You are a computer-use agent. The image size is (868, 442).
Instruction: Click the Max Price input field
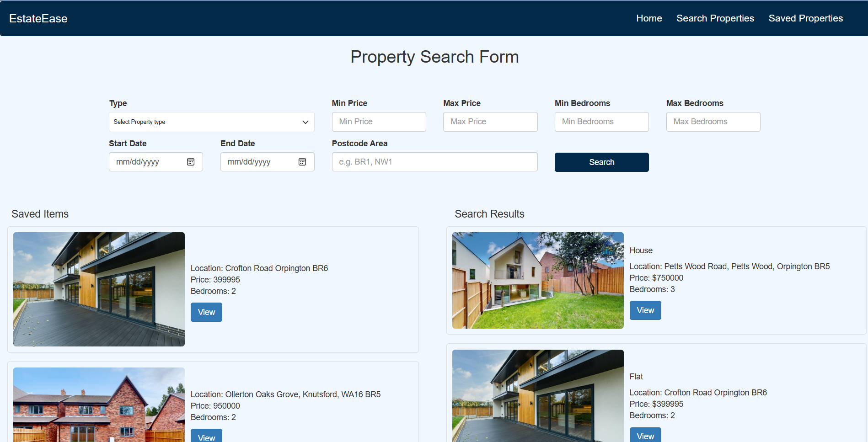point(490,122)
